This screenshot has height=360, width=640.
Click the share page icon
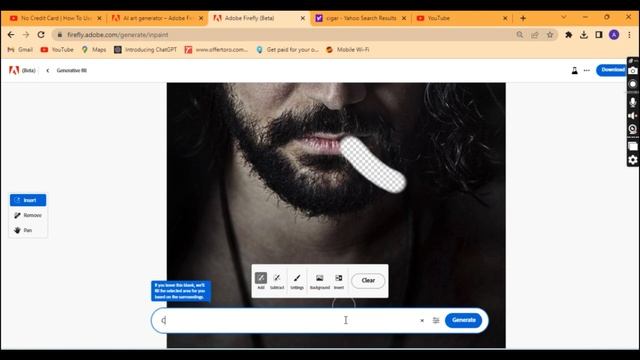[x=535, y=35]
